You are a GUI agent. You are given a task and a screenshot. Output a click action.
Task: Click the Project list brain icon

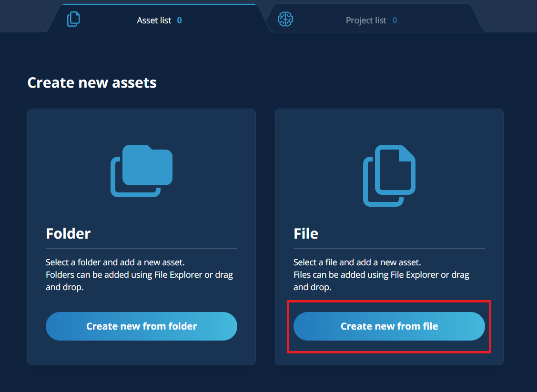(x=285, y=19)
